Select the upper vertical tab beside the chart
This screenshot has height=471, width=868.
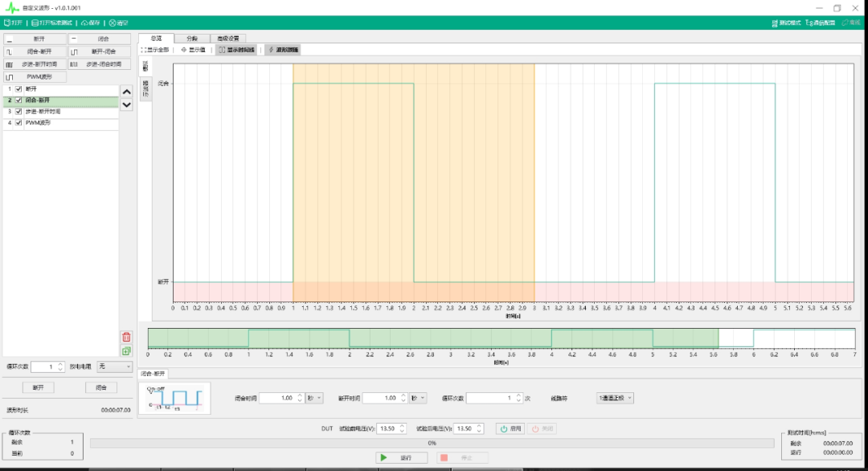(x=145, y=66)
